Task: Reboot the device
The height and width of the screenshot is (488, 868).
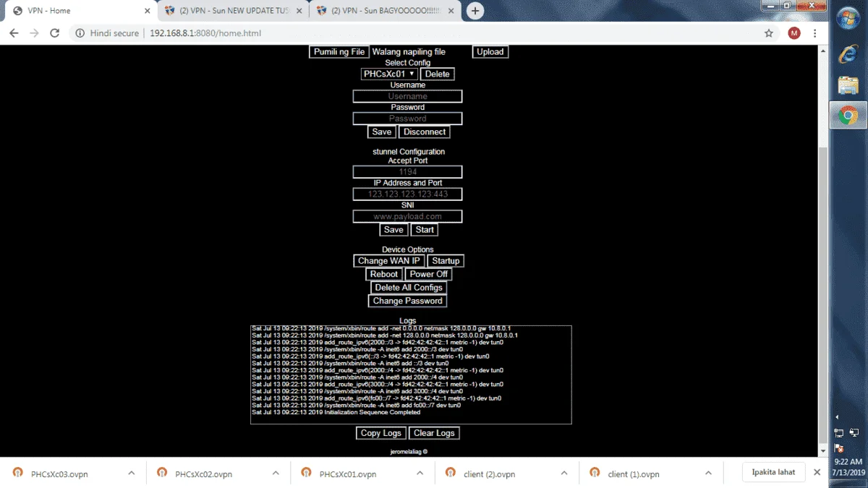Action: click(x=384, y=274)
